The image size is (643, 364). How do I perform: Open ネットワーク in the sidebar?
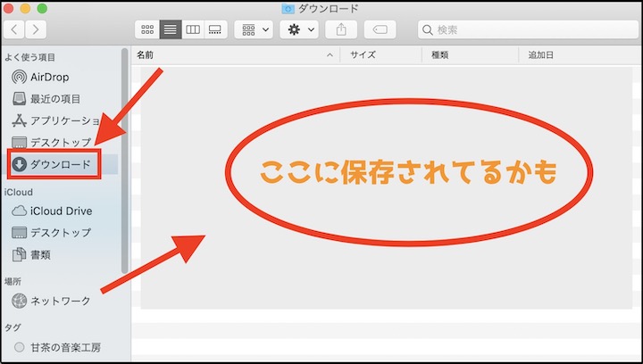tap(62, 301)
